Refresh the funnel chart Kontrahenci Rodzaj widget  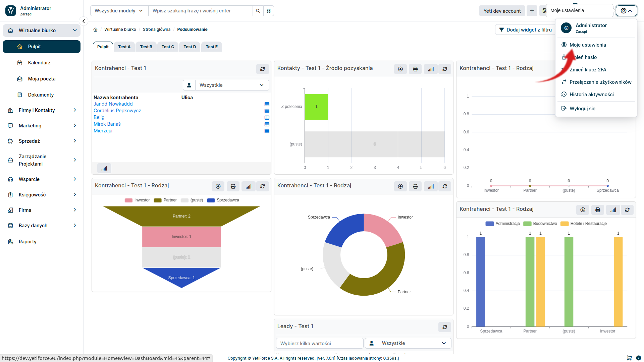point(263,186)
